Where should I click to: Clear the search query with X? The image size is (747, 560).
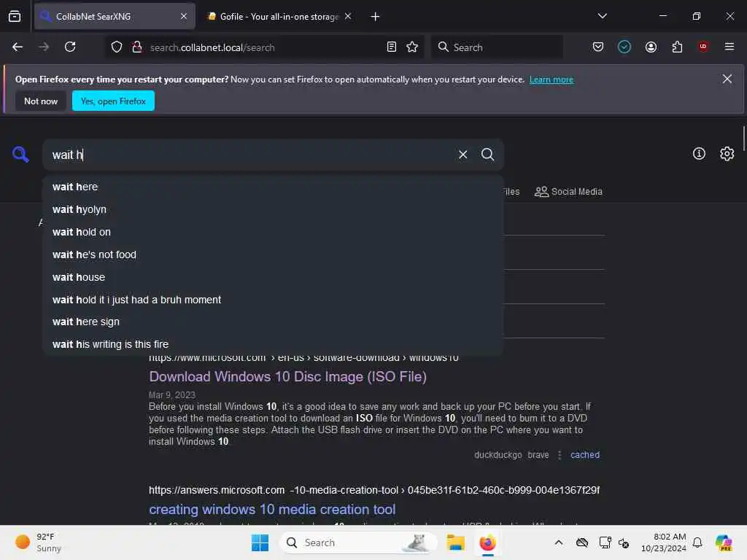coord(462,155)
